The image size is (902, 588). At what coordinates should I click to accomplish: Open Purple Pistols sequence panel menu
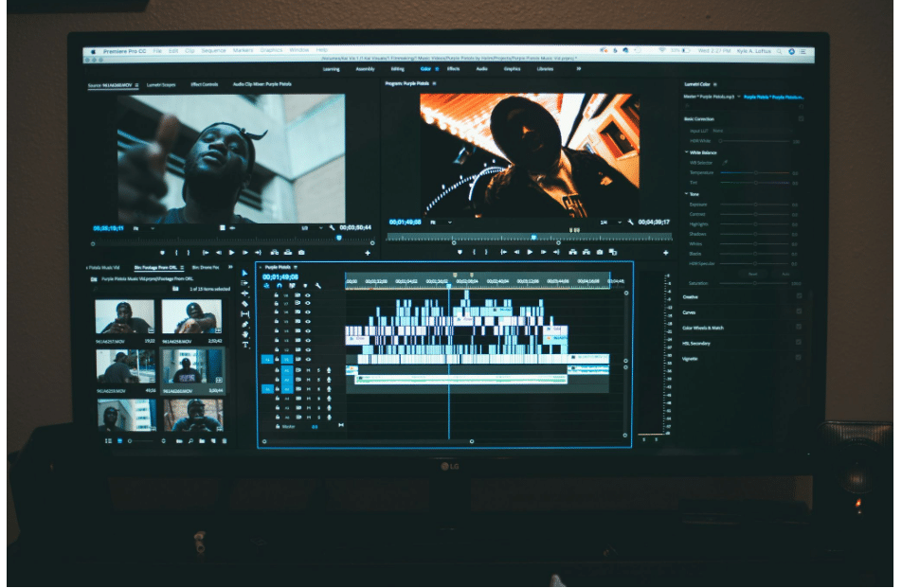(x=296, y=267)
